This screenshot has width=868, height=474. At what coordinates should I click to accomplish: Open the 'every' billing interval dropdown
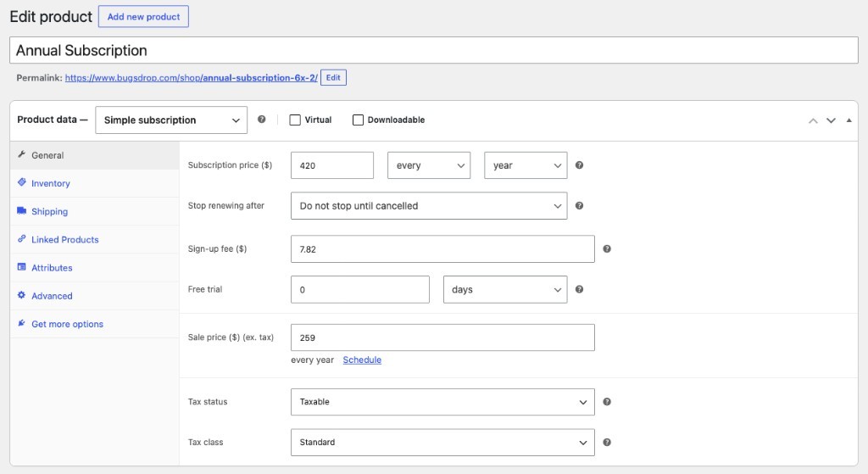429,165
